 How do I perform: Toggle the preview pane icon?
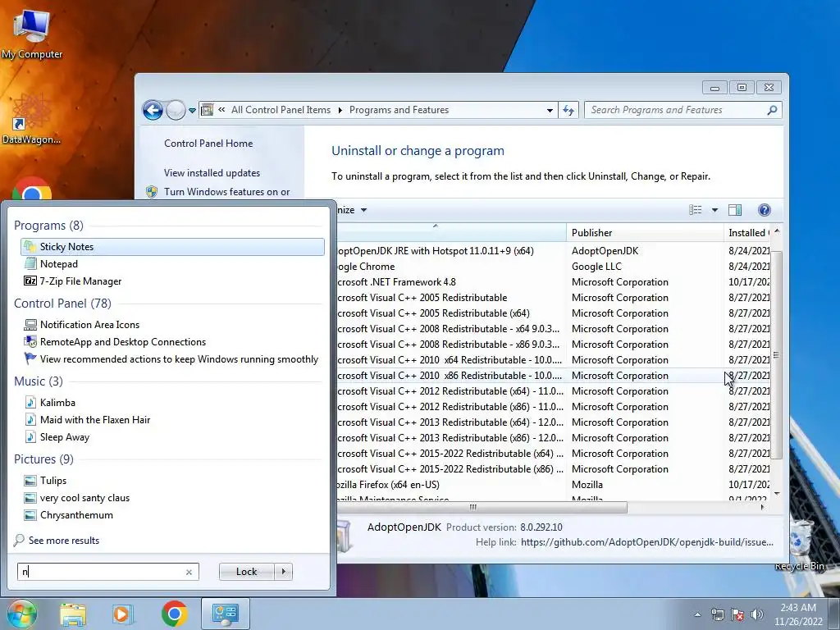[x=735, y=210]
